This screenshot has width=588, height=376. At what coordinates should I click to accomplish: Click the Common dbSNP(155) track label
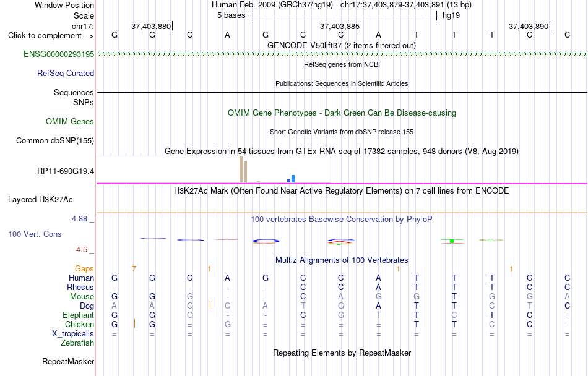(x=55, y=141)
